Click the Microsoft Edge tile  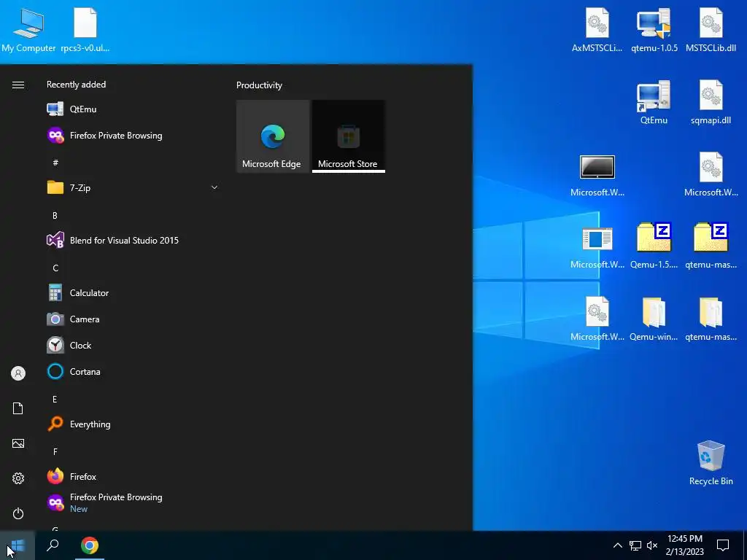point(273,136)
